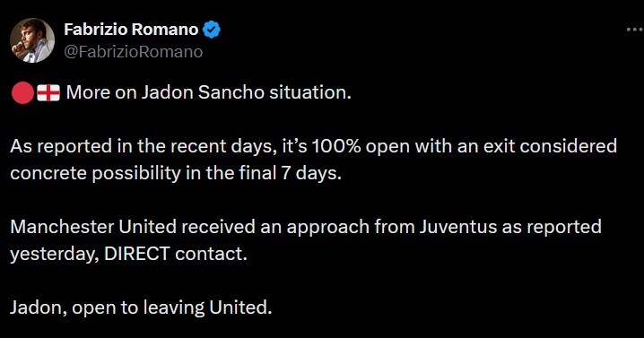Click the words 'As reported in the recent days'
This screenshot has width=644, height=338.
[143, 147]
